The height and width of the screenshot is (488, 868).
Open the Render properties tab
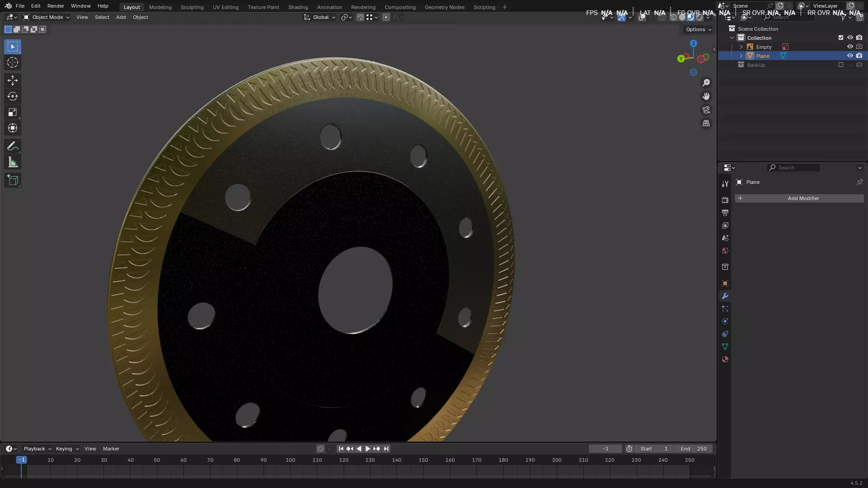tap(725, 200)
